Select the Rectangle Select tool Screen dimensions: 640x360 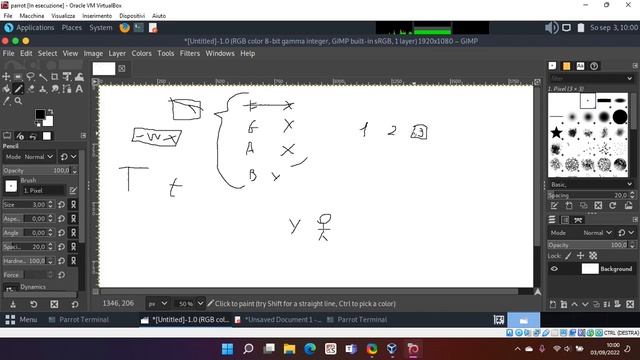click(x=18, y=76)
